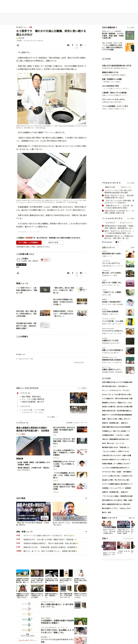This screenshot has width=138, height=644.
Task: Open トイレ改修できない！related news article
Action: coord(27,290)
